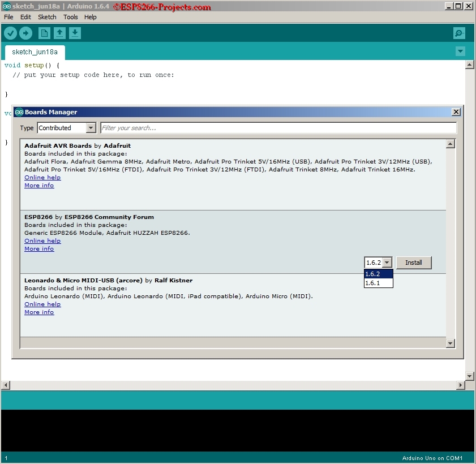Open the Type dropdown showing Contributed
The width and height of the screenshot is (476, 464).
tap(66, 128)
